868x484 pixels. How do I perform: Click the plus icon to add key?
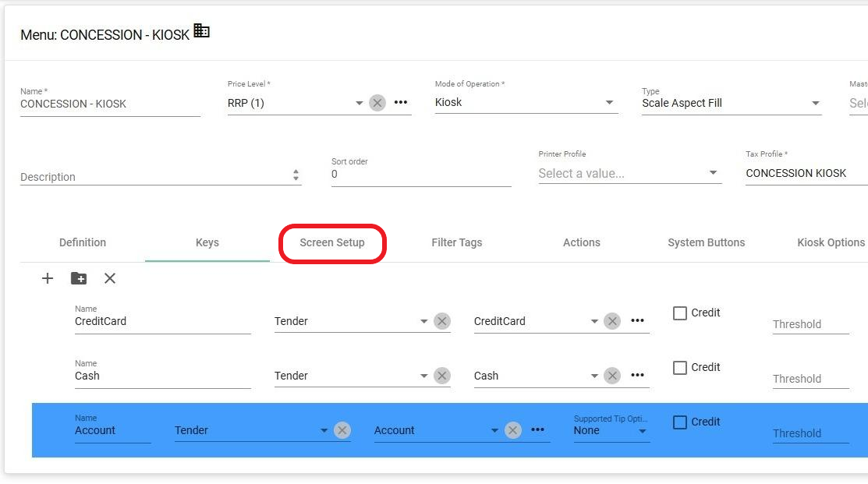coord(48,278)
